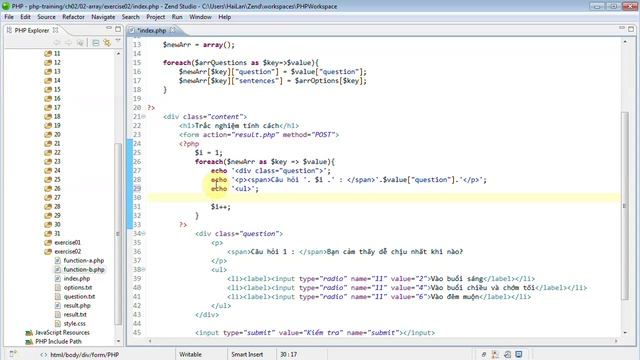Click the editor horizontal scroll-left arrow
The width and height of the screenshot is (640, 360).
(150, 340)
